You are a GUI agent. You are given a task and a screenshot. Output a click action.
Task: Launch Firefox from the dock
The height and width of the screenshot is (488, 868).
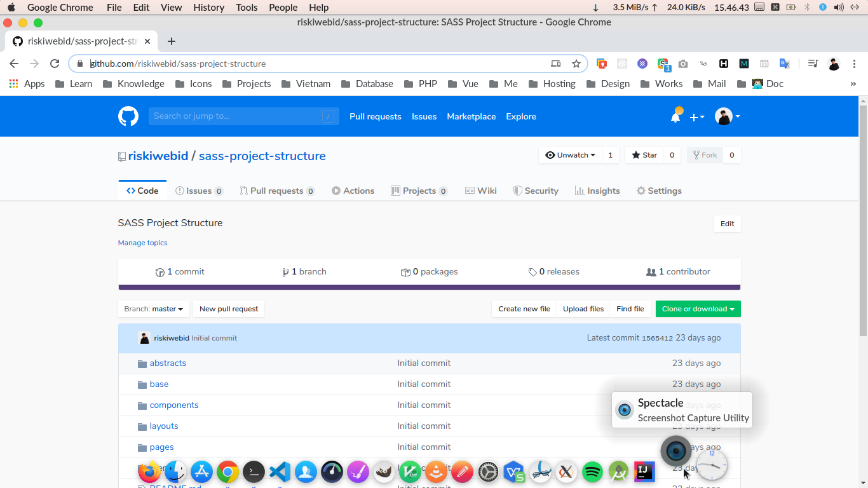pos(150,472)
